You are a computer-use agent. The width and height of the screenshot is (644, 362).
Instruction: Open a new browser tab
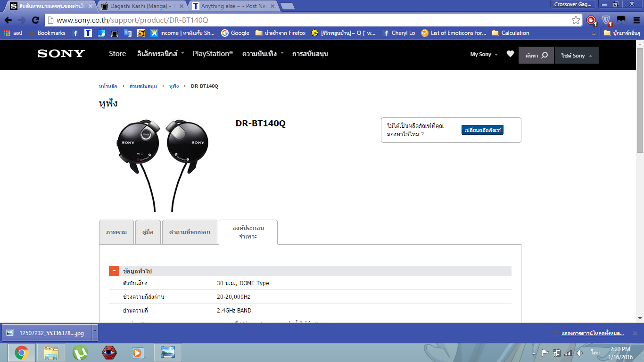coord(287,6)
